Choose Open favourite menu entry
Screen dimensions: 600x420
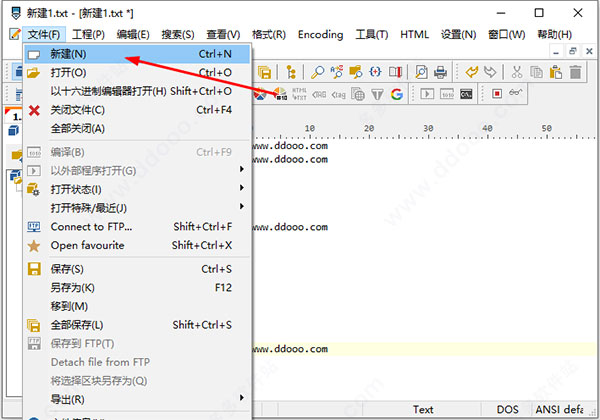coord(137,246)
